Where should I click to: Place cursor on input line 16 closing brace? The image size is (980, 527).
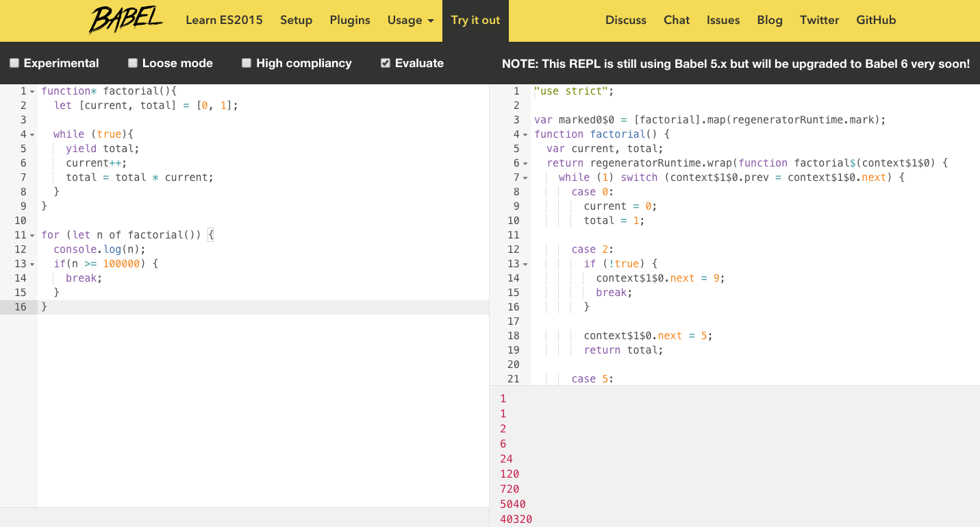click(x=45, y=307)
